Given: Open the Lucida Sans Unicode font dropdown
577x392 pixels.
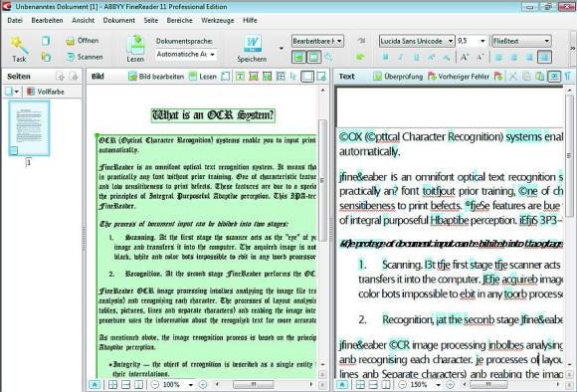Looking at the screenshot, I should [x=417, y=41].
